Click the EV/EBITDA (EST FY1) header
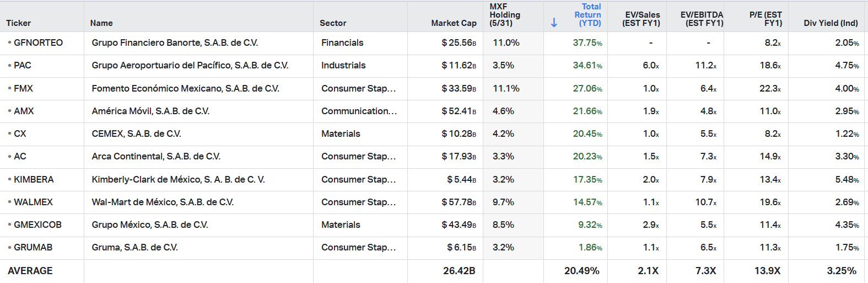The image size is (868, 283). [702, 19]
